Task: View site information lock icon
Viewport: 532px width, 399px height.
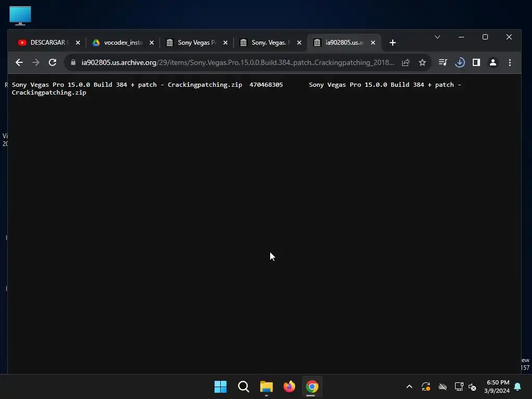Action: [x=73, y=62]
